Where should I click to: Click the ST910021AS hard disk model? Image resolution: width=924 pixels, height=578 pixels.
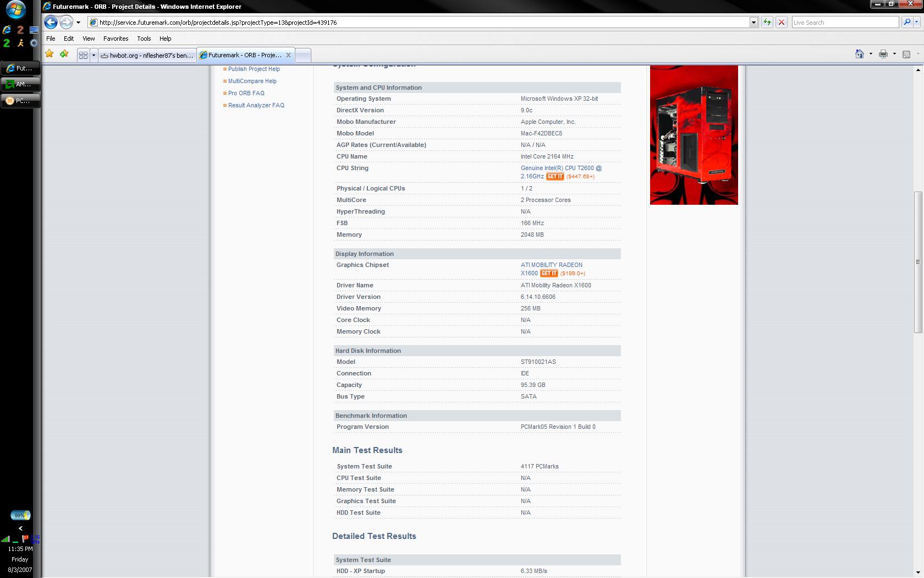coord(538,362)
